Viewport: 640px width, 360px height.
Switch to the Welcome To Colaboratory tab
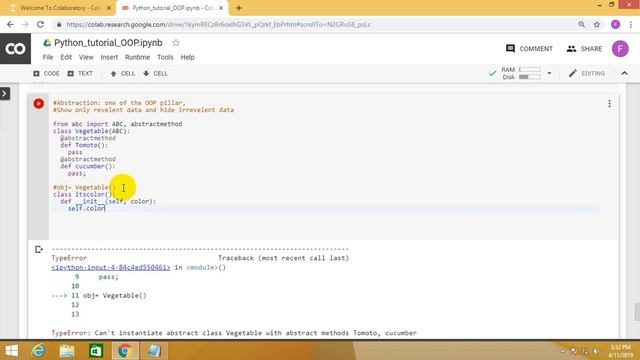59,8
